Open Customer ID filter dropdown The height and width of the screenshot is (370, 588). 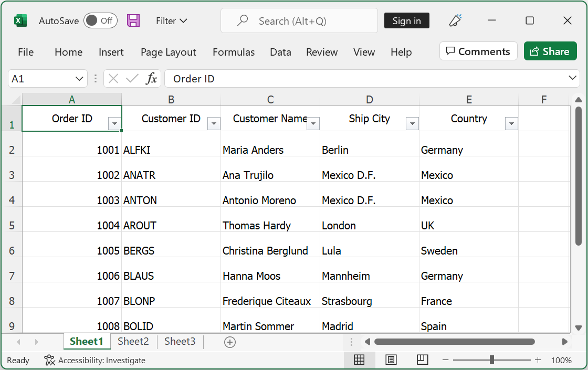click(x=214, y=123)
